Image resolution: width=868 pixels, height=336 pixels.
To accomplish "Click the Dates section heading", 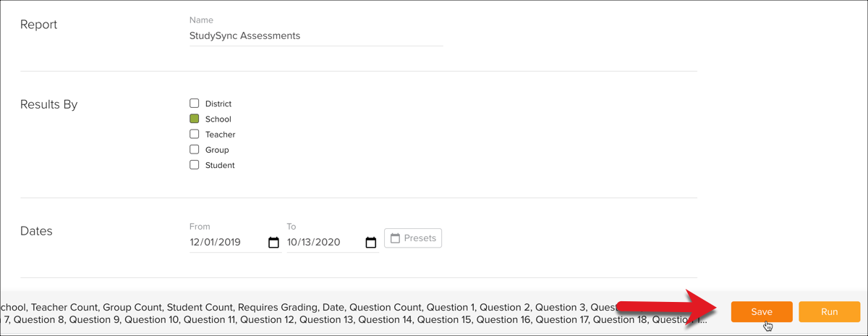I will [37, 231].
